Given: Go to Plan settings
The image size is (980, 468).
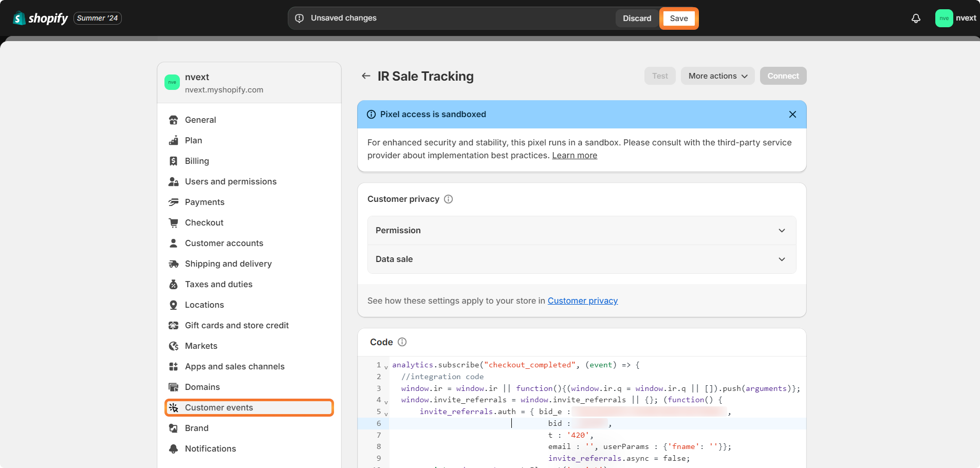Looking at the screenshot, I should [x=249, y=140].
